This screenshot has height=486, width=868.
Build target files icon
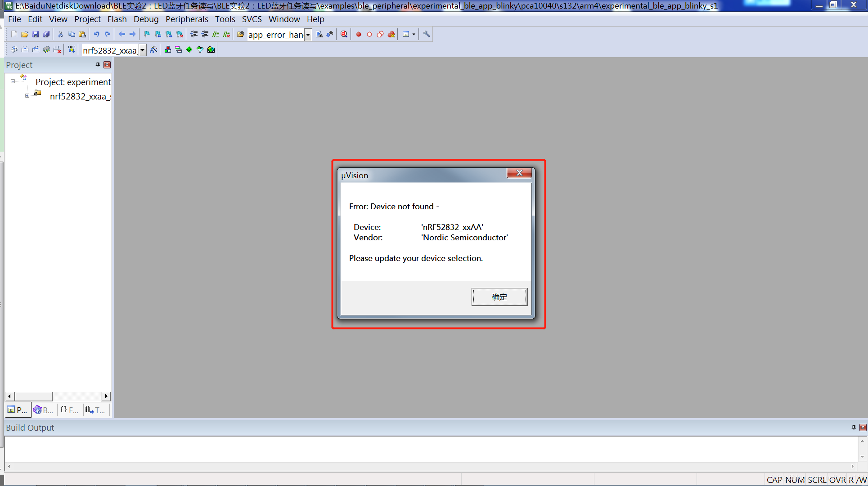pyautogui.click(x=25, y=49)
